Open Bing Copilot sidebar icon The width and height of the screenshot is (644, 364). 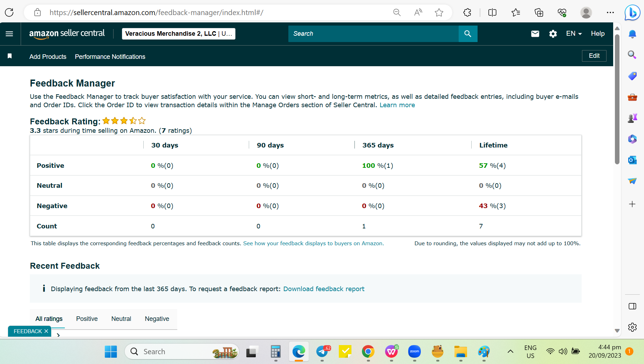coord(632,13)
